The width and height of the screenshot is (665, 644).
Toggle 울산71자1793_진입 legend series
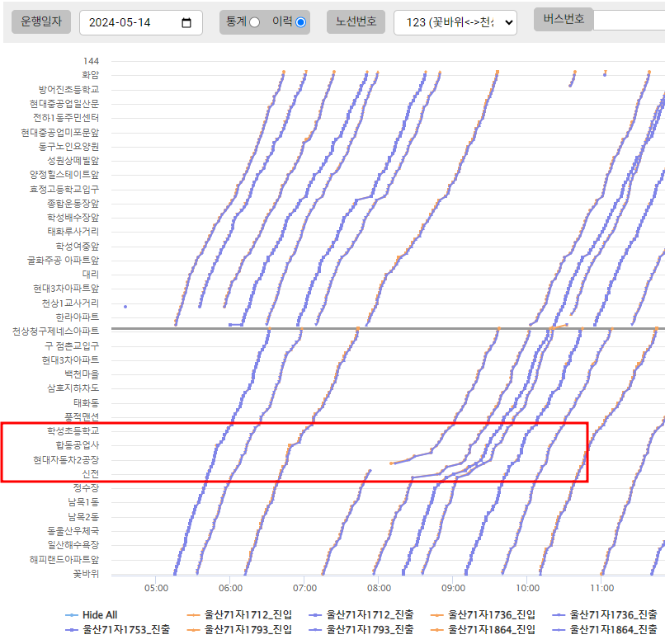click(243, 629)
